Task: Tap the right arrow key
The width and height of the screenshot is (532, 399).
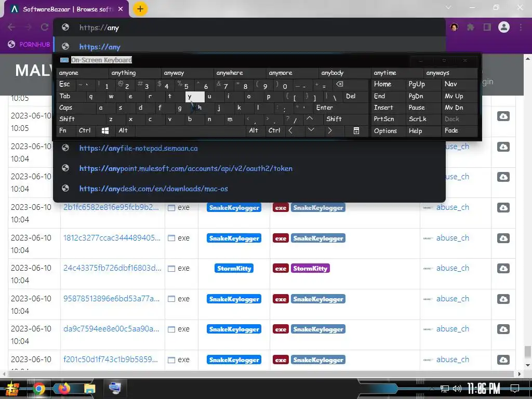Action: click(x=330, y=130)
